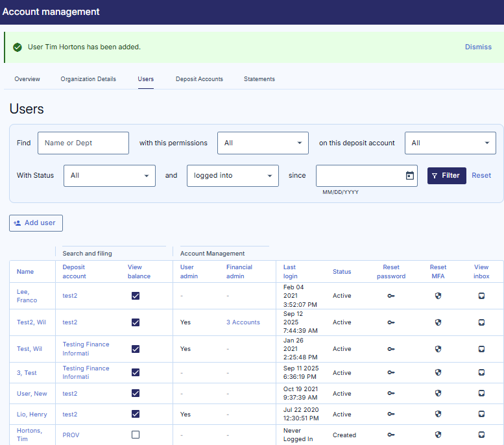This screenshot has height=445, width=504.
Task: Open calendar date picker icon
Action: [409, 176]
